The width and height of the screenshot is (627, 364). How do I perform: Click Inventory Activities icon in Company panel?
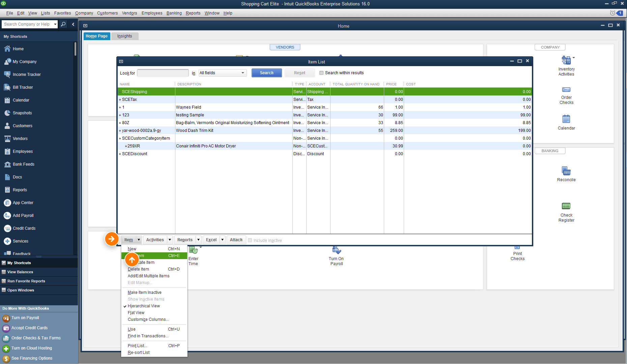(x=566, y=60)
